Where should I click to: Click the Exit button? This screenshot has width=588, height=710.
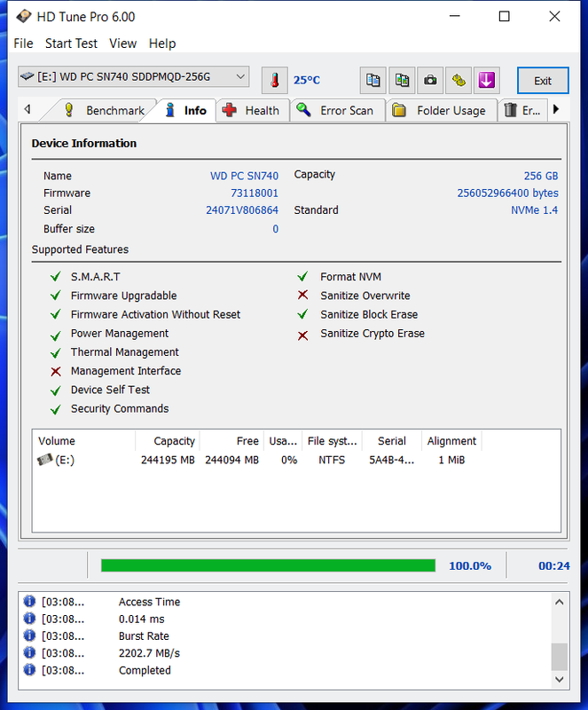543,81
